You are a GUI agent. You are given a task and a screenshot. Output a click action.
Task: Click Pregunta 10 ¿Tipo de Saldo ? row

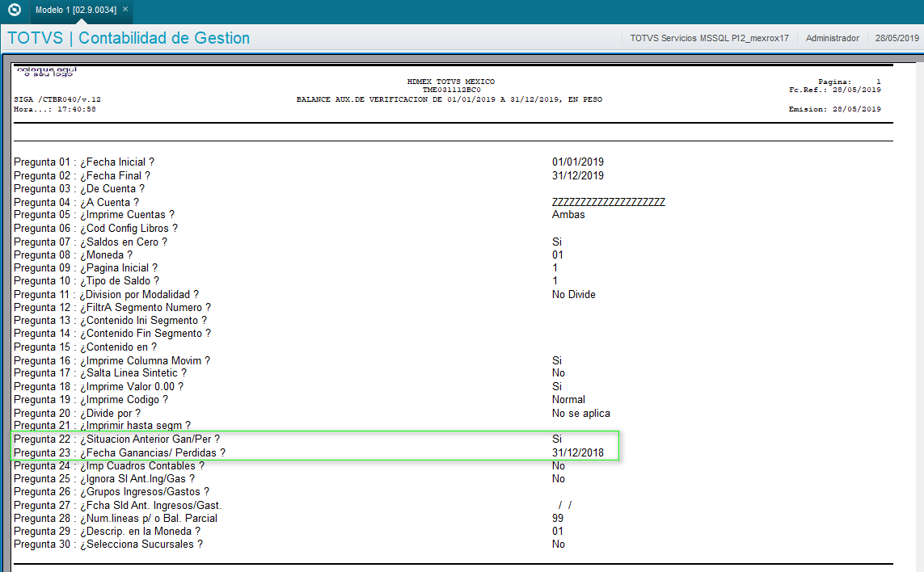(x=86, y=281)
